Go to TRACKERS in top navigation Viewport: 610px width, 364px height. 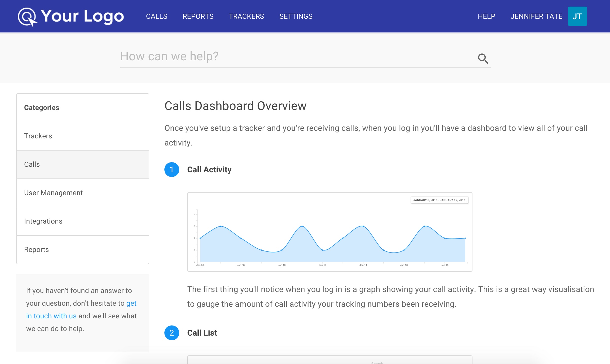coord(246,16)
